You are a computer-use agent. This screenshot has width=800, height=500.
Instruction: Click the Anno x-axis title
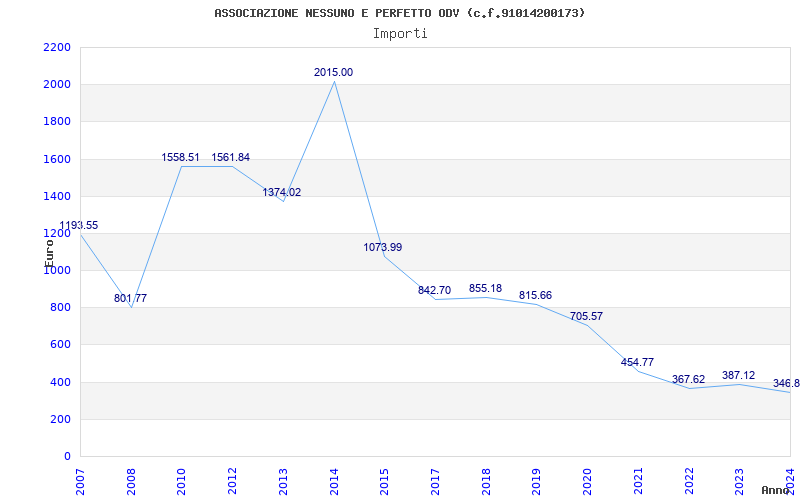point(775,490)
